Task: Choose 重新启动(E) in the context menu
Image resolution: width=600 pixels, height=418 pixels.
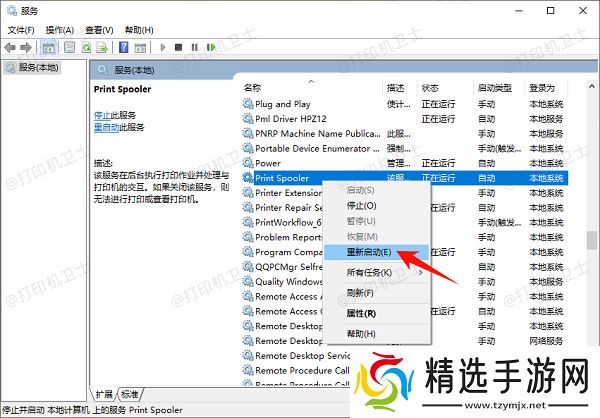Action: (x=377, y=252)
